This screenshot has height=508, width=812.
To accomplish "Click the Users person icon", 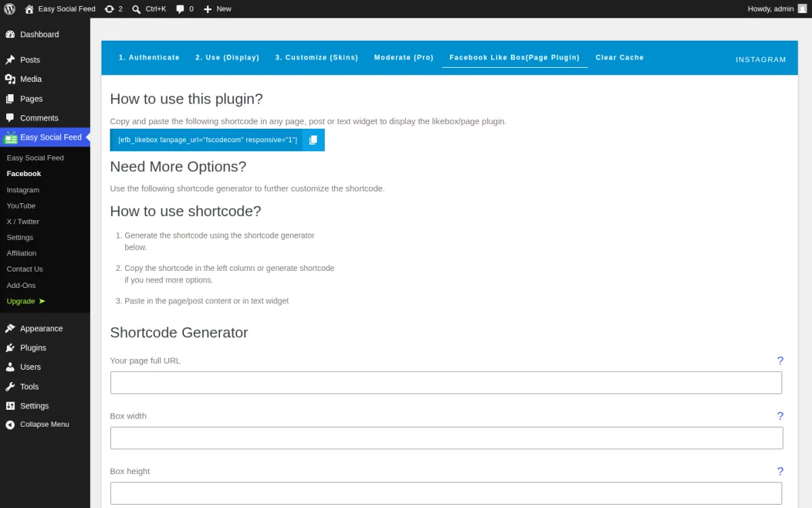I will point(10,367).
